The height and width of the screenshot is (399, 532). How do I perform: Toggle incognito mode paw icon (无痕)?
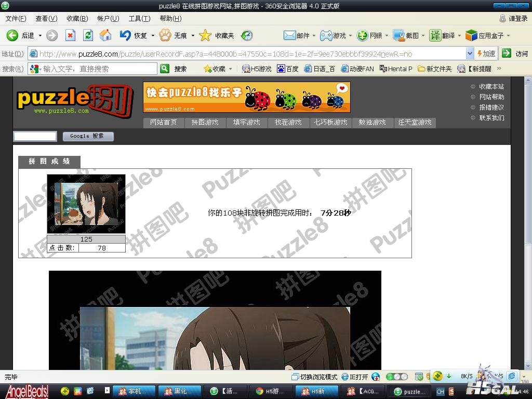click(165, 35)
